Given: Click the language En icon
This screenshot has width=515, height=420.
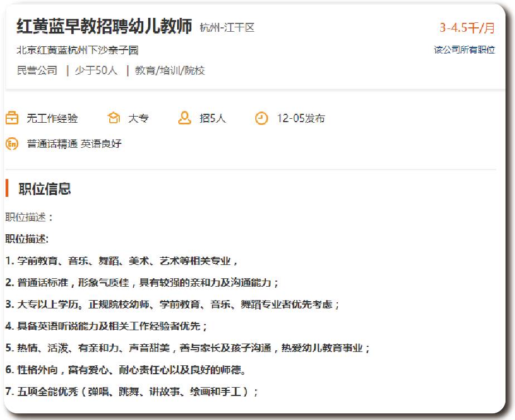Looking at the screenshot, I should point(12,143).
